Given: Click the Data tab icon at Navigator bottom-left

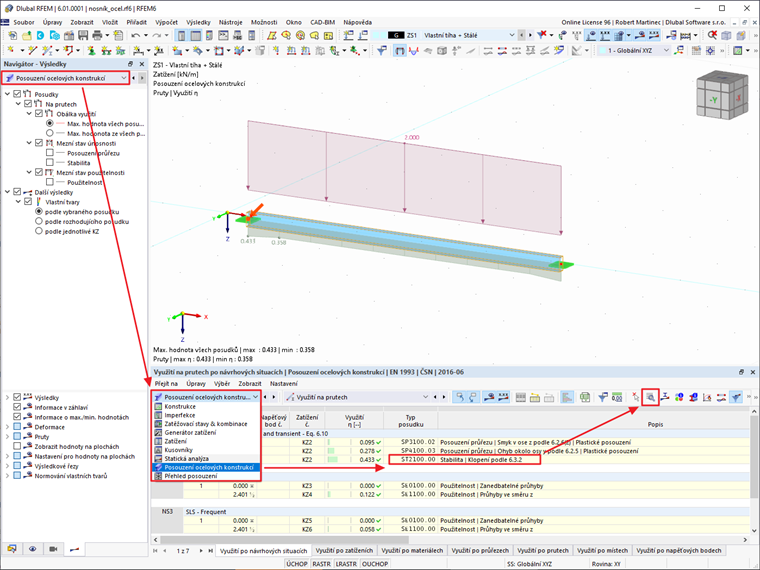Looking at the screenshot, I should (12, 549).
